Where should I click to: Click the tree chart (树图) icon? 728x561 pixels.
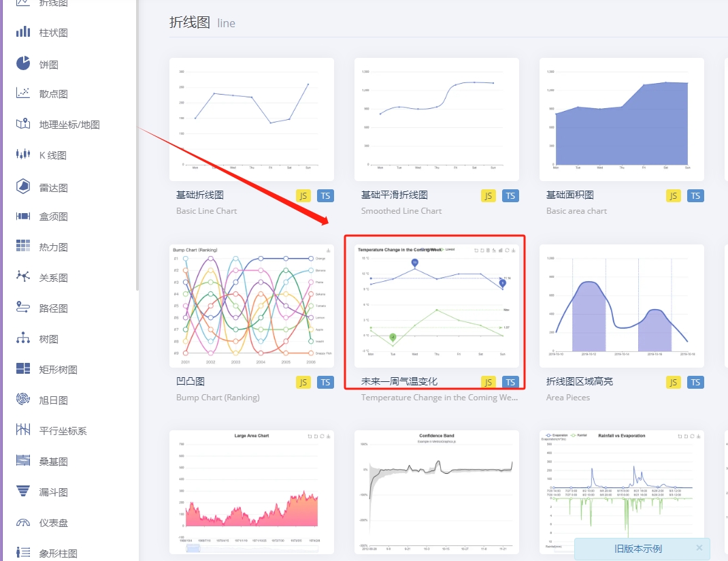(x=23, y=338)
